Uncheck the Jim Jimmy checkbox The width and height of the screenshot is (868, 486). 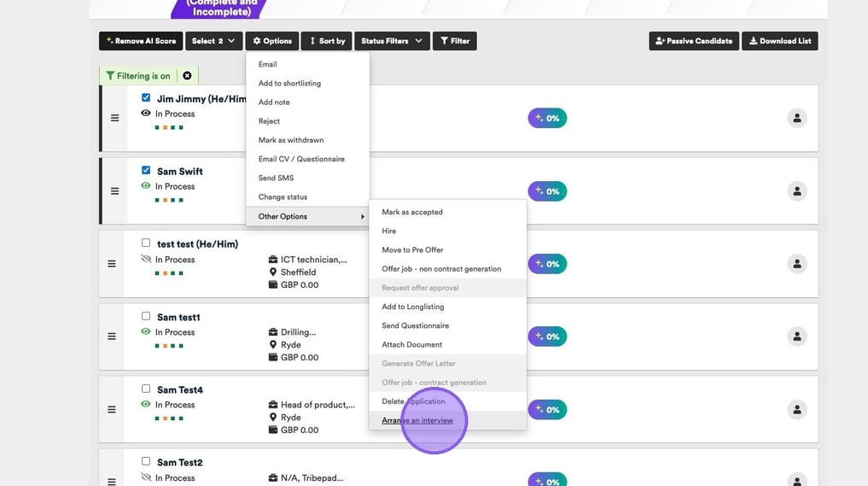pos(146,98)
